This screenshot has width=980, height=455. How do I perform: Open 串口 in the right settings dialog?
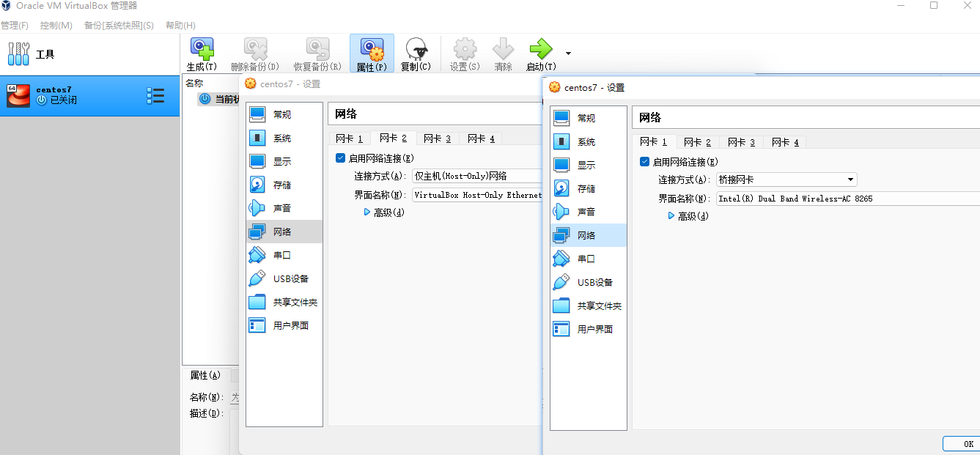tap(589, 259)
